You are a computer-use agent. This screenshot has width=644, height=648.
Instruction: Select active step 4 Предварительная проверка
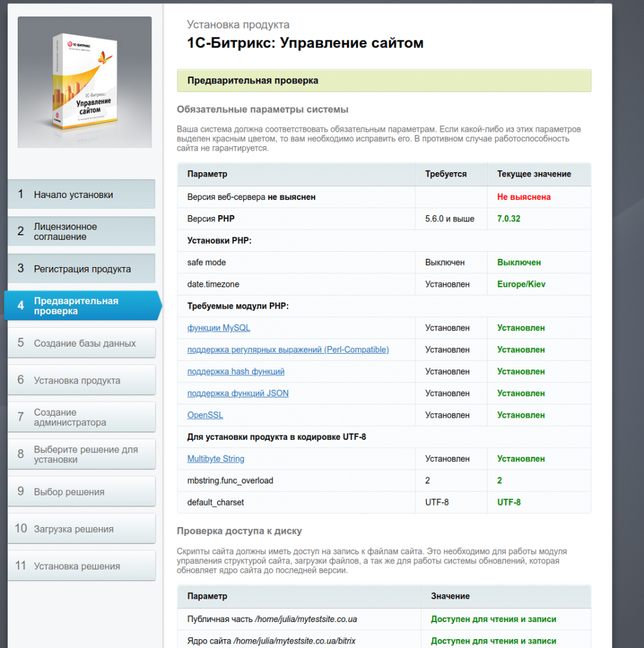coord(83,306)
